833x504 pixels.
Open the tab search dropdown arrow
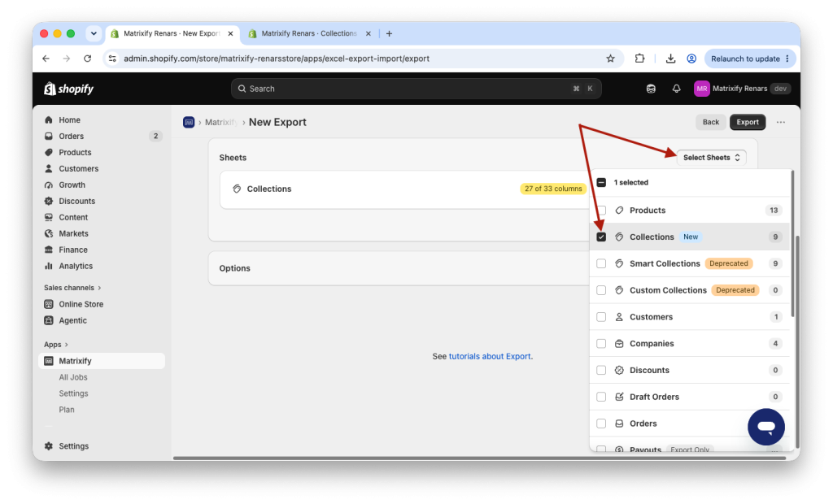(94, 33)
